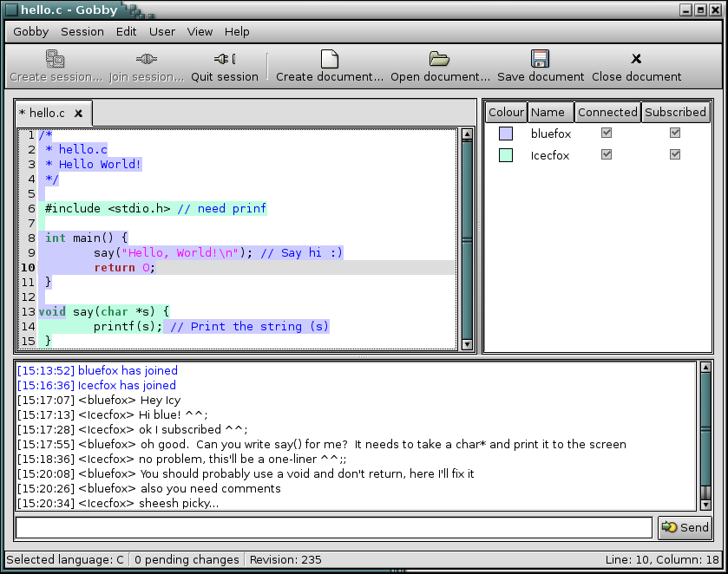Click 'Icecfox has joined' chat message

pyautogui.click(x=127, y=385)
